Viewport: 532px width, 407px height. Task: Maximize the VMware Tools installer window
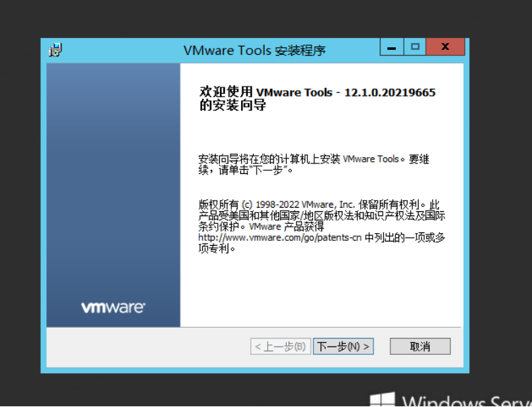point(414,46)
